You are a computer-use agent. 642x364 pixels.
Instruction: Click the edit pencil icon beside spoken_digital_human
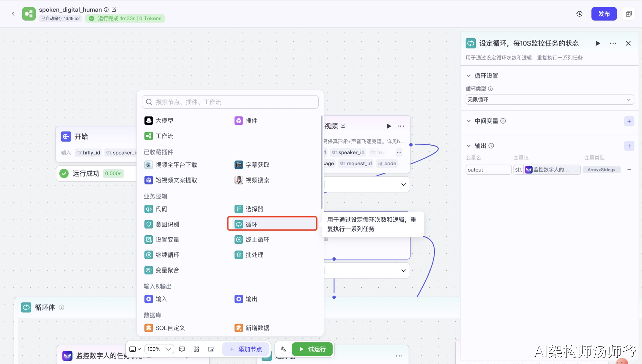click(114, 10)
